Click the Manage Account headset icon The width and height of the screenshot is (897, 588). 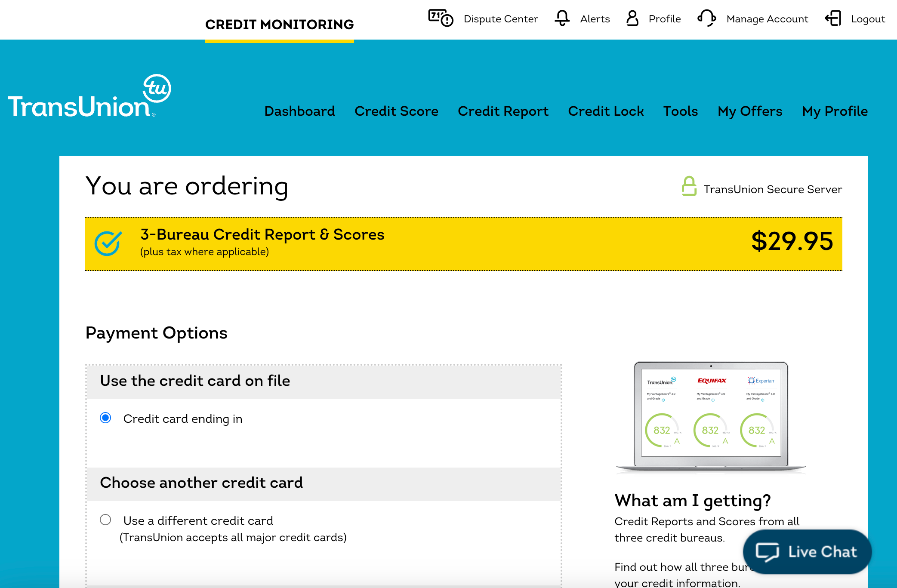click(x=706, y=18)
